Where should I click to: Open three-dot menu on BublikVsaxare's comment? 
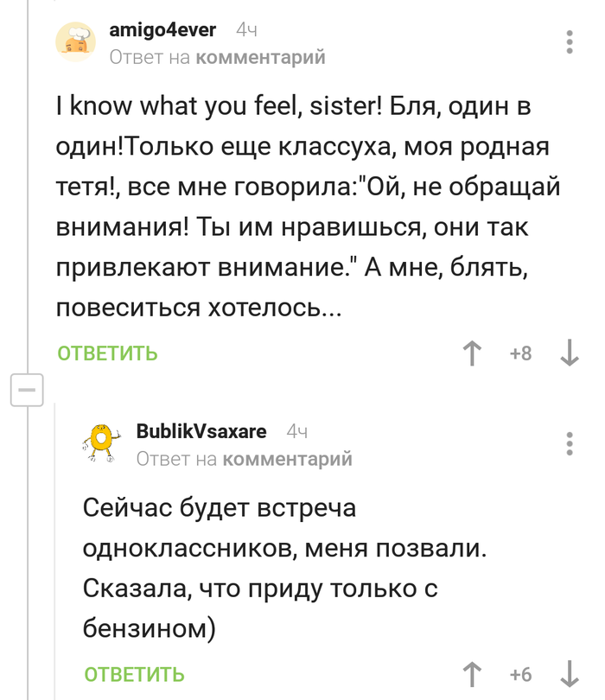569,442
